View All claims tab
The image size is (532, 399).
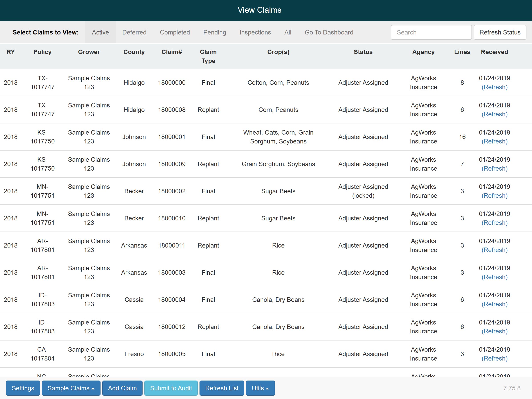pyautogui.click(x=287, y=32)
